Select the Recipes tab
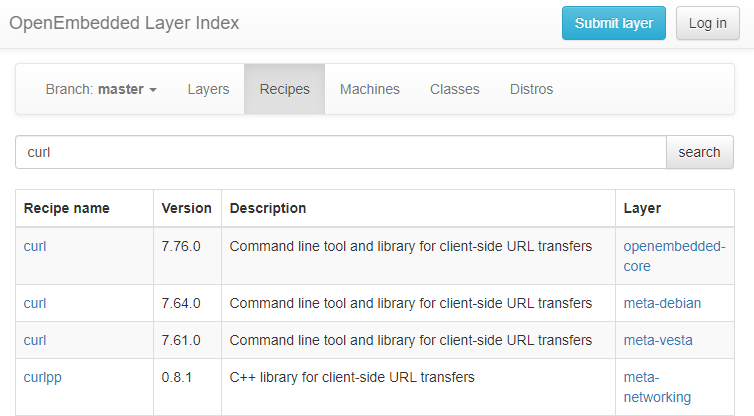 click(284, 89)
